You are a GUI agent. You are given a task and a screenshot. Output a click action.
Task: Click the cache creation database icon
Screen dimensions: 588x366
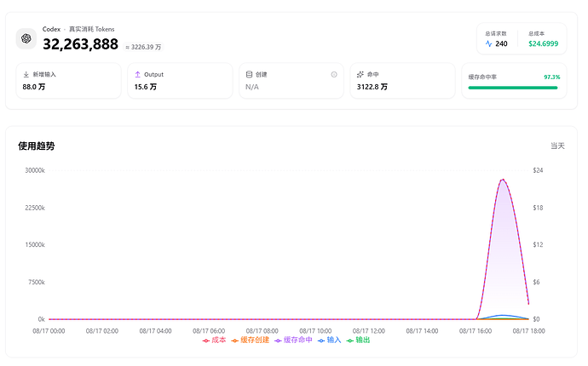249,75
